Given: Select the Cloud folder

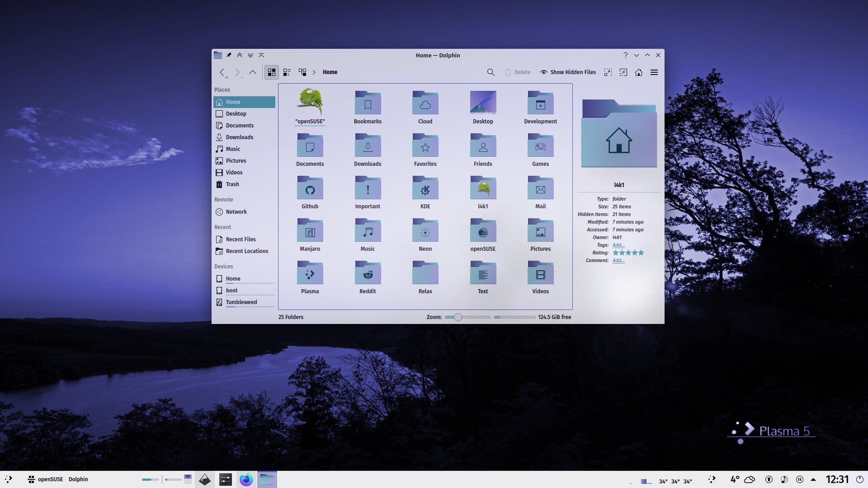Looking at the screenshot, I should [425, 108].
